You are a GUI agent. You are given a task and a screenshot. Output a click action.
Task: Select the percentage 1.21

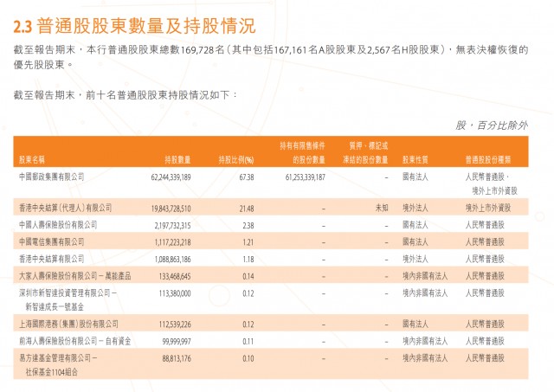tap(248, 242)
